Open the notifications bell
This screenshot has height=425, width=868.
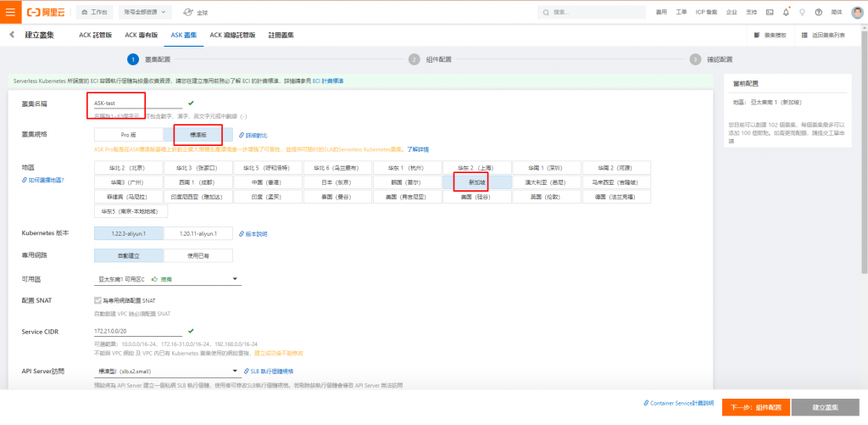point(786,12)
